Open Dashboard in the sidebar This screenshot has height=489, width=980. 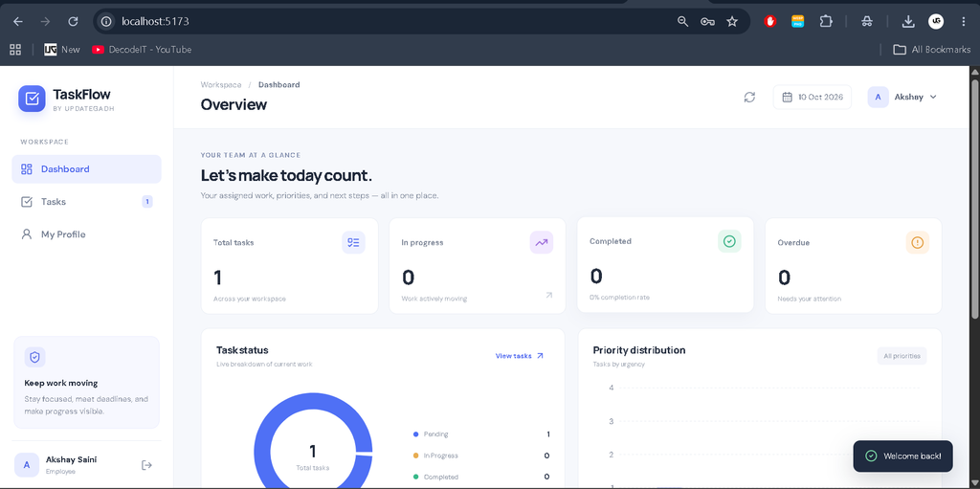click(x=86, y=168)
